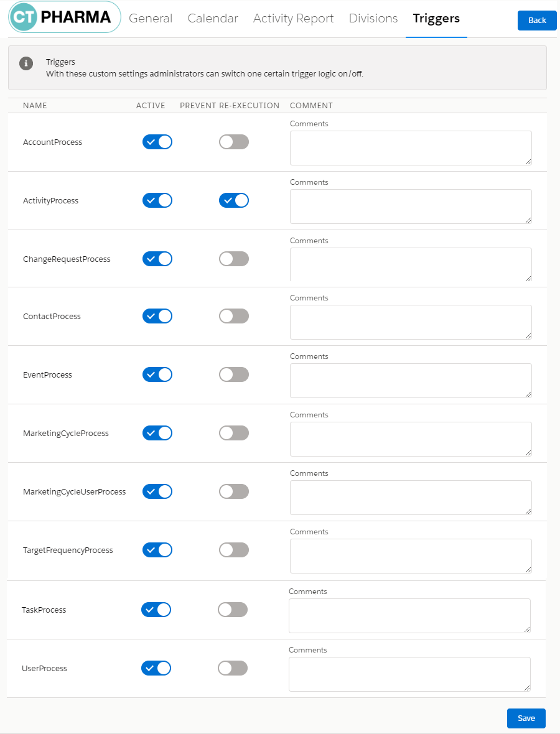Select the Divisions tab

[373, 19]
